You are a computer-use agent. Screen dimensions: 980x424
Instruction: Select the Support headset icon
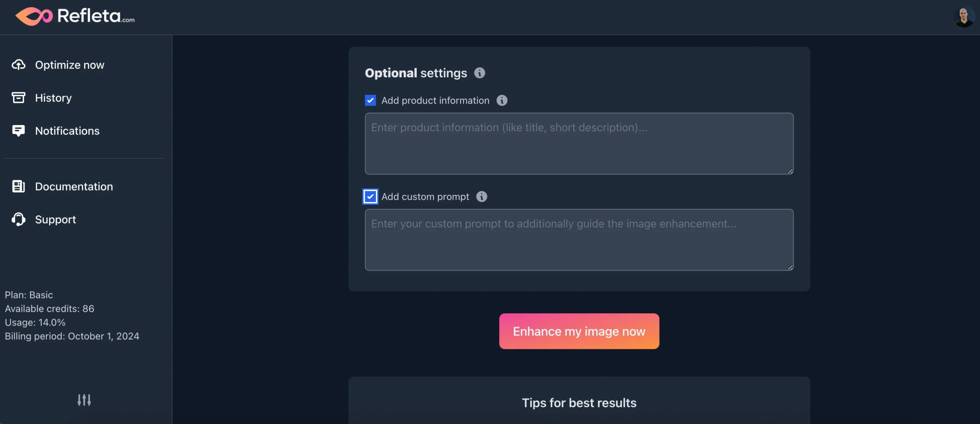[18, 219]
